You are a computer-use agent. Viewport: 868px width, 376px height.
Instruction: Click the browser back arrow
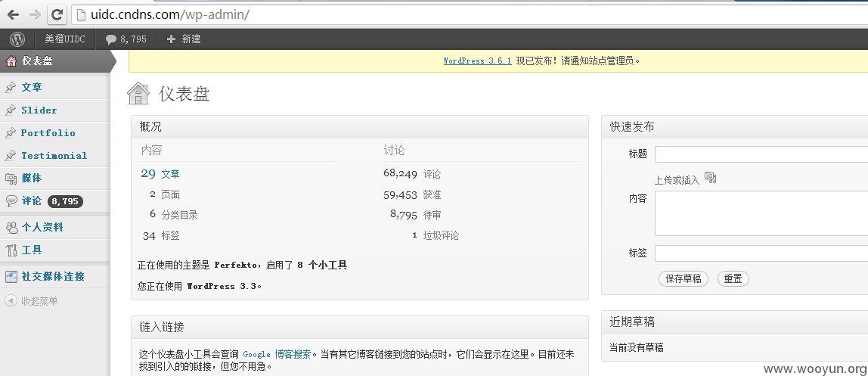pos(13,15)
